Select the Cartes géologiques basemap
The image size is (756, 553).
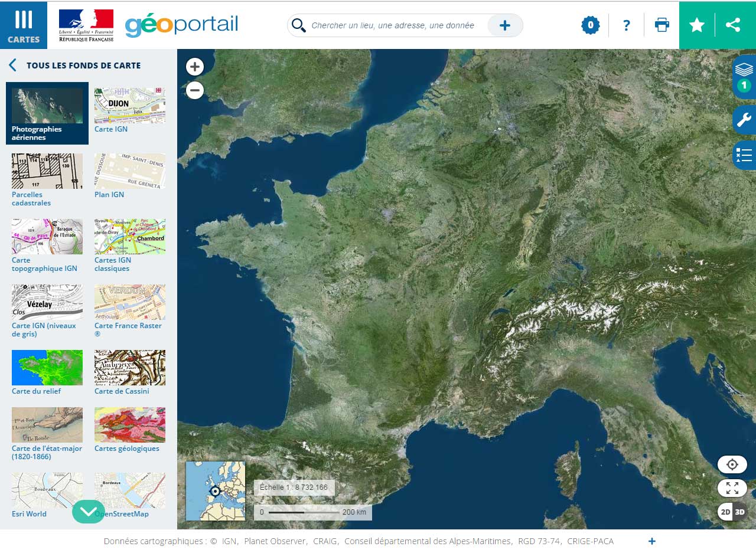click(x=130, y=430)
